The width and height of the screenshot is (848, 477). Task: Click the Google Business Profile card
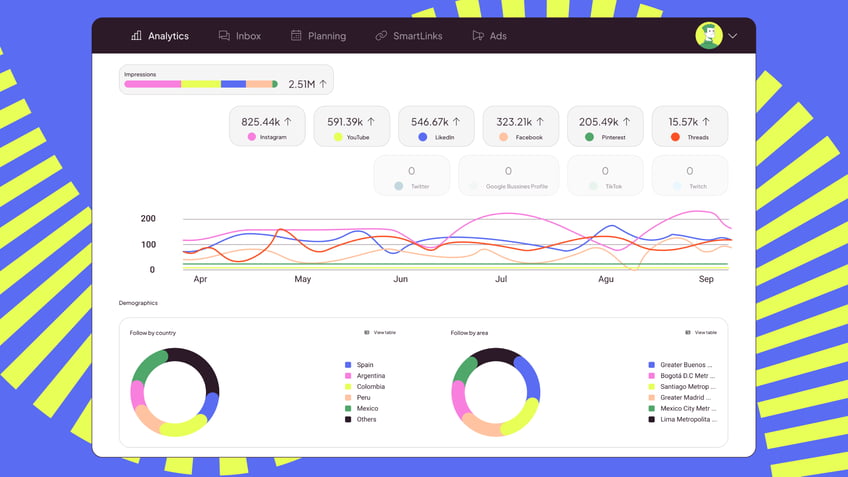pos(508,176)
